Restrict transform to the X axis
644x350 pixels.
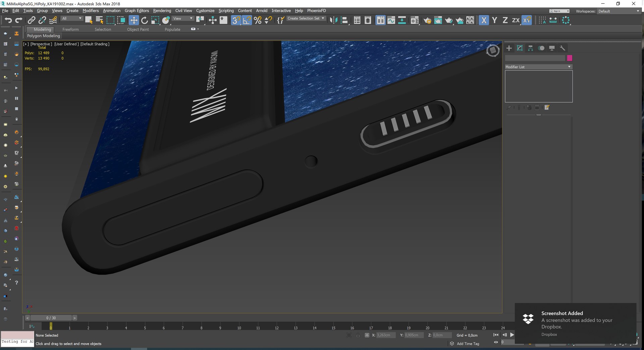[x=484, y=20]
